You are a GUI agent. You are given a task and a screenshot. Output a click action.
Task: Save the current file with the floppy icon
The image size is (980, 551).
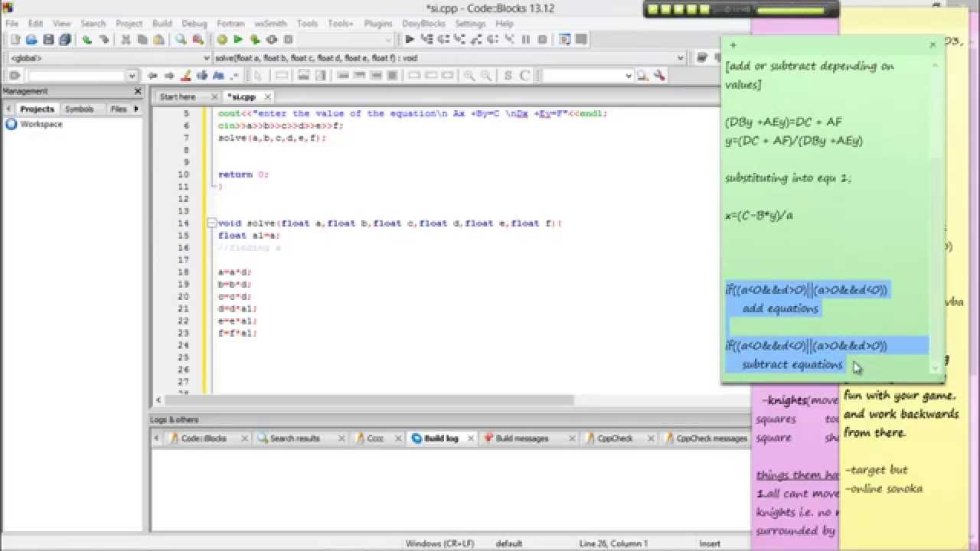click(x=48, y=40)
